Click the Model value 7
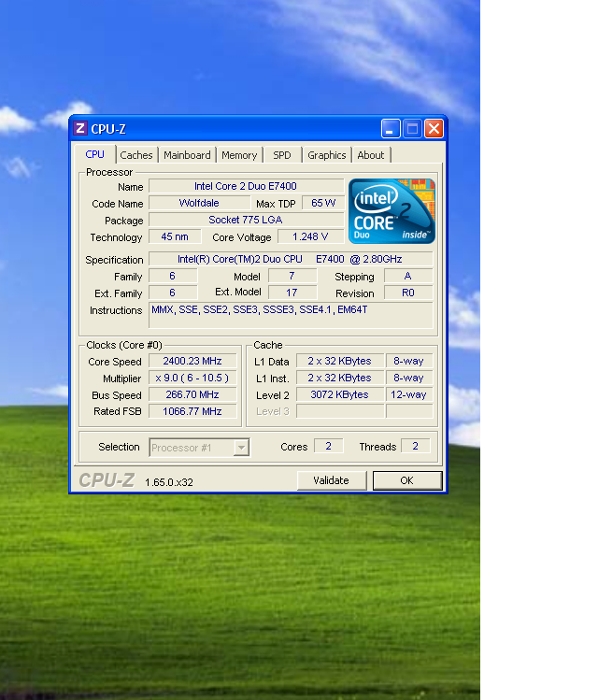The height and width of the screenshot is (700, 598). 292,276
